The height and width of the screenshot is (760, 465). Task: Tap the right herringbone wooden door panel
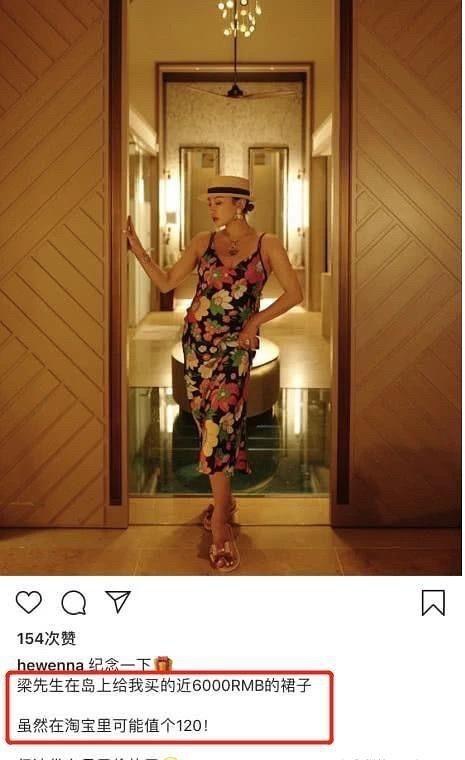406,262
